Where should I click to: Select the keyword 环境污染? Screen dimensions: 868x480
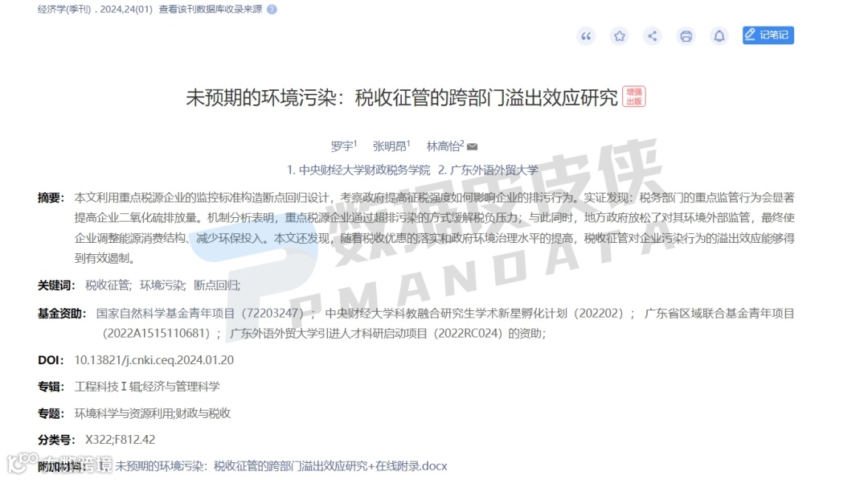(x=162, y=285)
